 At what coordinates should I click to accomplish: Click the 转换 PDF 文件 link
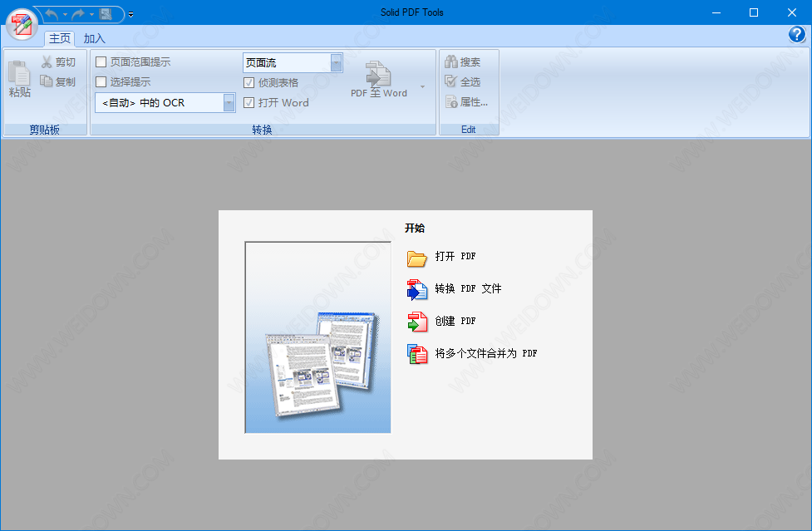[x=468, y=288]
